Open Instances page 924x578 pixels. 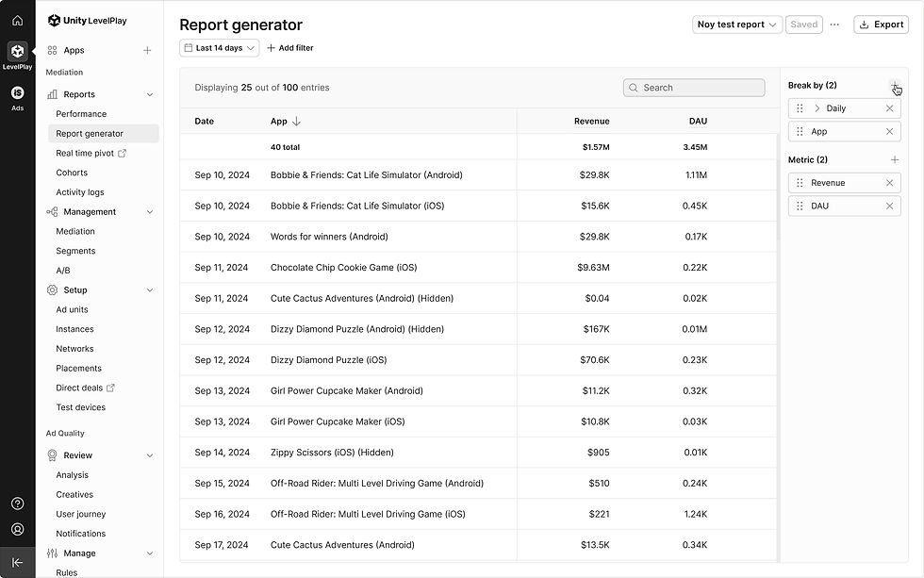[74, 329]
